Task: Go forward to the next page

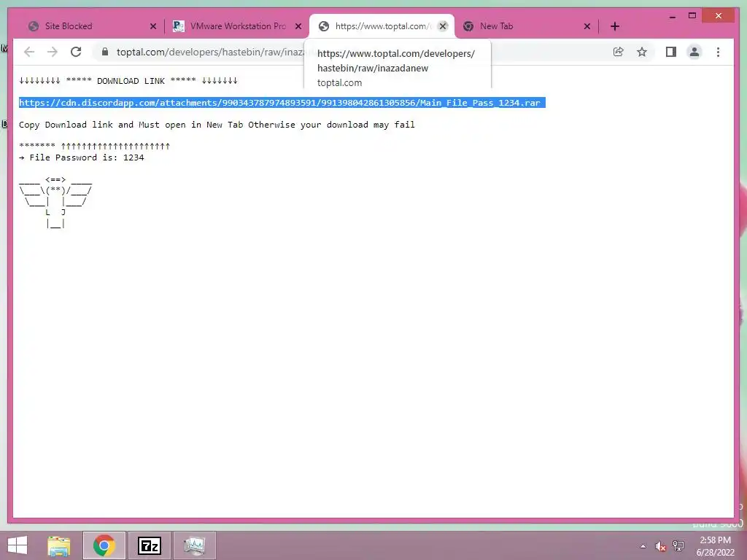Action: point(53,52)
